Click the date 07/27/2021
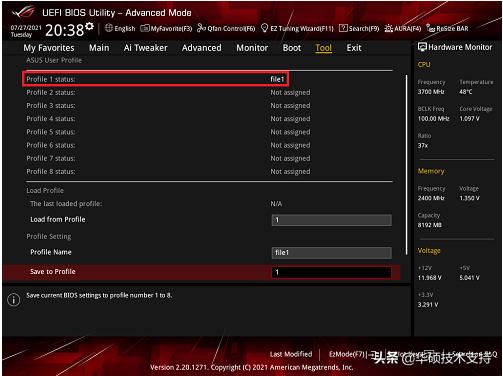 (x=26, y=28)
